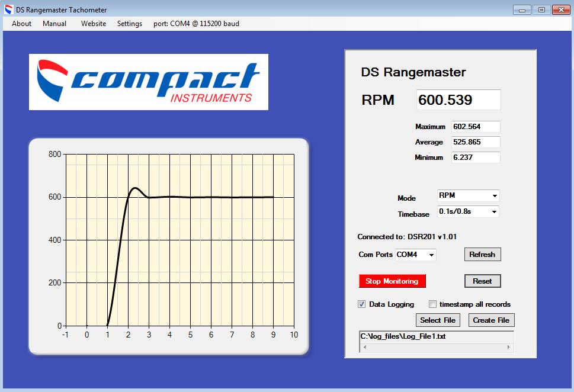Maximize the DS Rangemaster Tachometer window

click(x=541, y=10)
